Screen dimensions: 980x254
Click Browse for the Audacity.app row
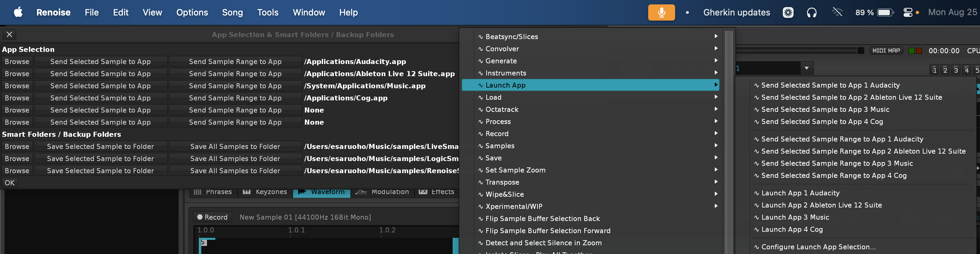click(17, 62)
